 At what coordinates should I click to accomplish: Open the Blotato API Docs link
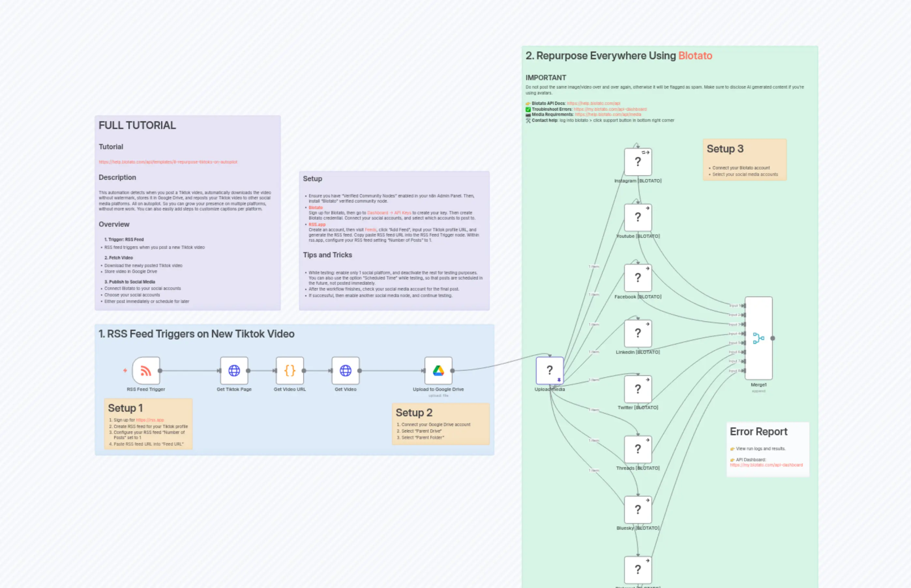593,103
